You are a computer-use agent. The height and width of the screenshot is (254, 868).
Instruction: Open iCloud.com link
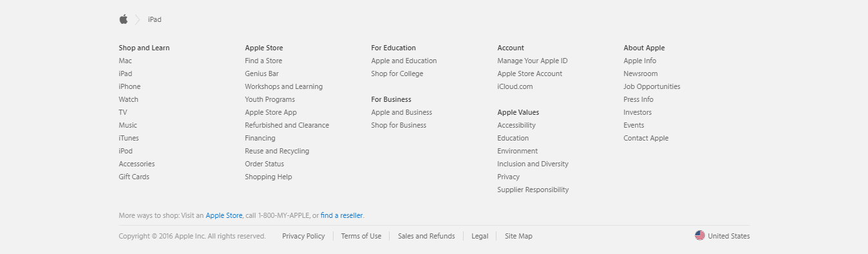pos(515,86)
